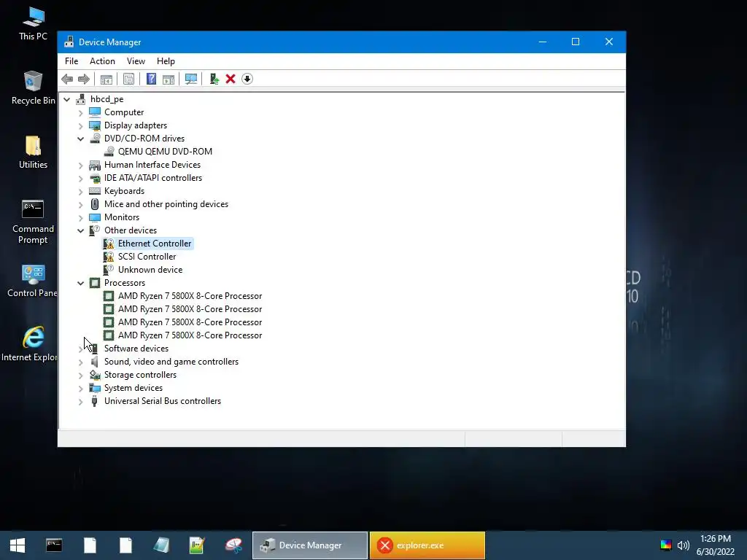
Task: Click the explorer.exe taskbar button
Action: coord(427,545)
